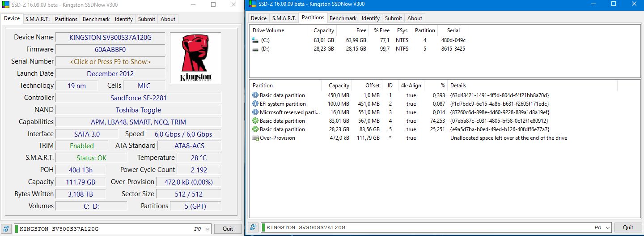Click Speed value 6,0 Gbps / 6,0 Gbps

[183, 134]
